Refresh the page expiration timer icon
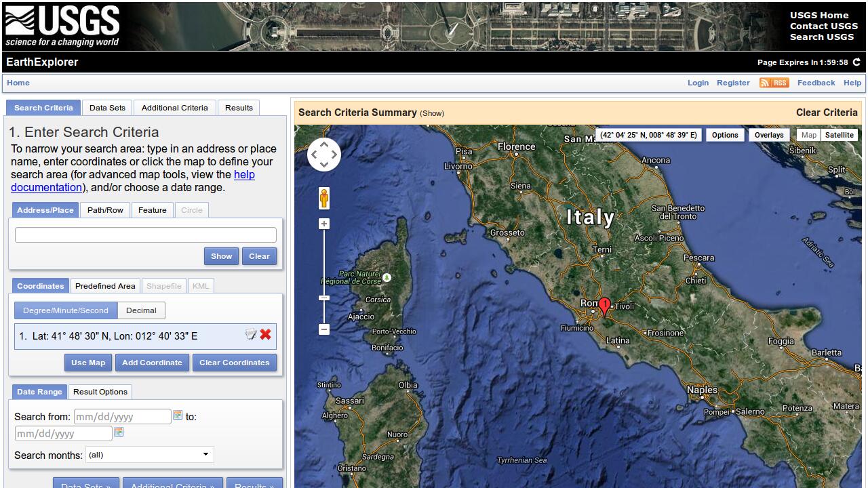 (856, 62)
